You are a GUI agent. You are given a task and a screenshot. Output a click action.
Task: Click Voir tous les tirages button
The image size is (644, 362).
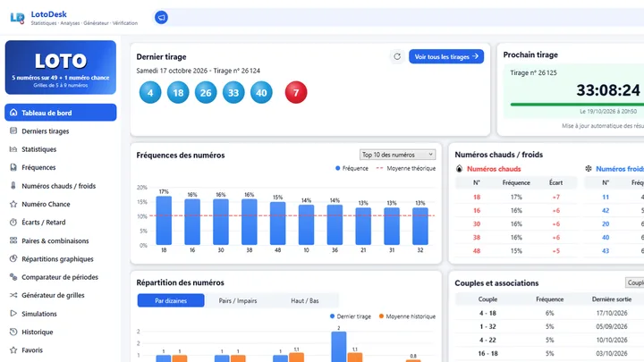click(446, 56)
